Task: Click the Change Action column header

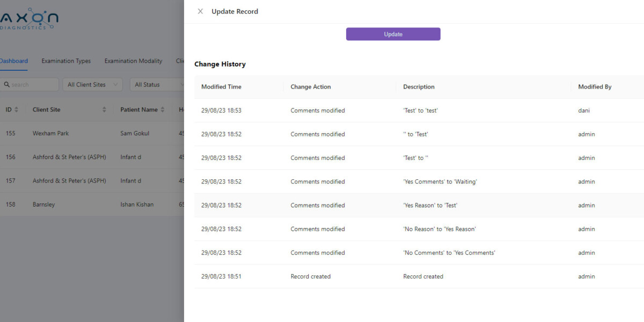Action: point(310,86)
